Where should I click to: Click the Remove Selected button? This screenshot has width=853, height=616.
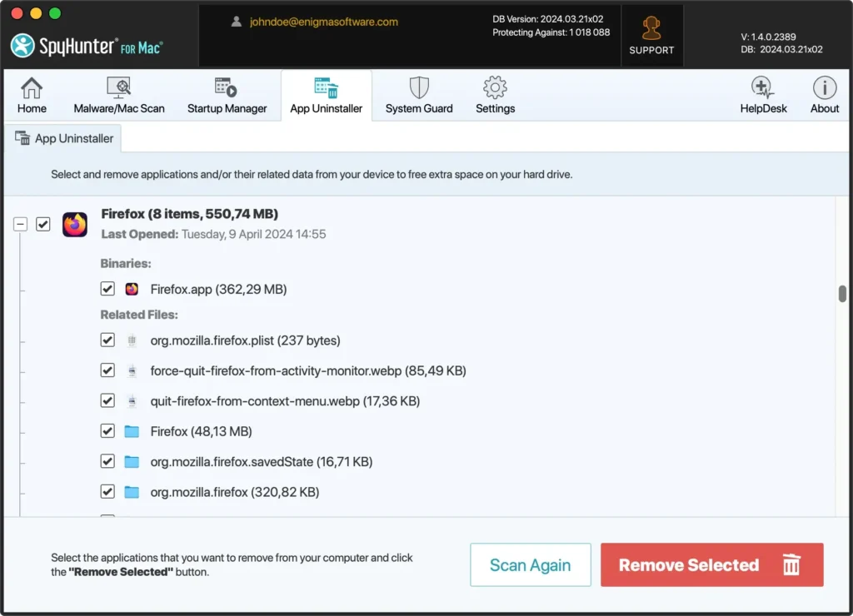(711, 565)
